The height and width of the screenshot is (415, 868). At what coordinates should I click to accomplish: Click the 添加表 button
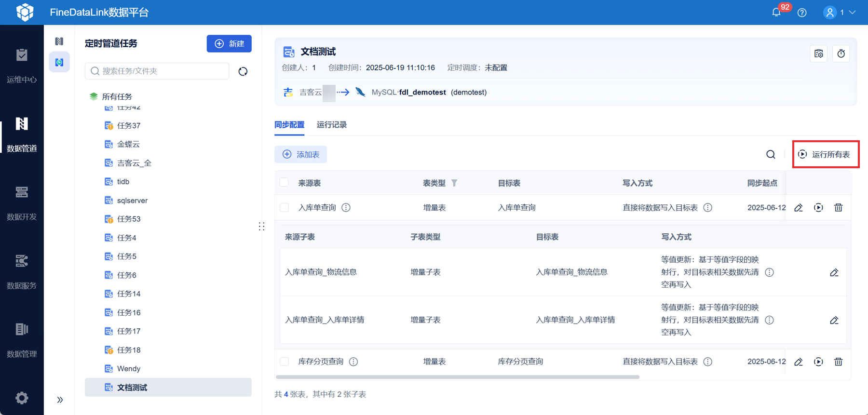[x=301, y=154]
